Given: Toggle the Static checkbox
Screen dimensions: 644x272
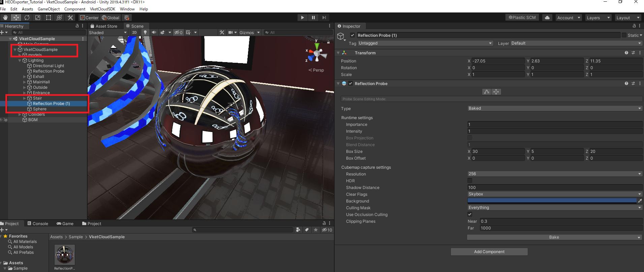Looking at the screenshot, I should pos(624,35).
